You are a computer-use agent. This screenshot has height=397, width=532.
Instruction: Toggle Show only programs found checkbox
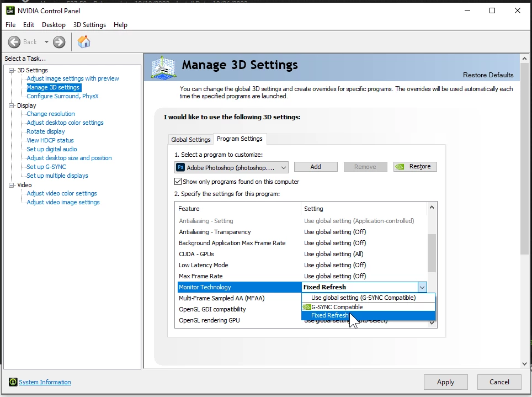click(x=178, y=181)
